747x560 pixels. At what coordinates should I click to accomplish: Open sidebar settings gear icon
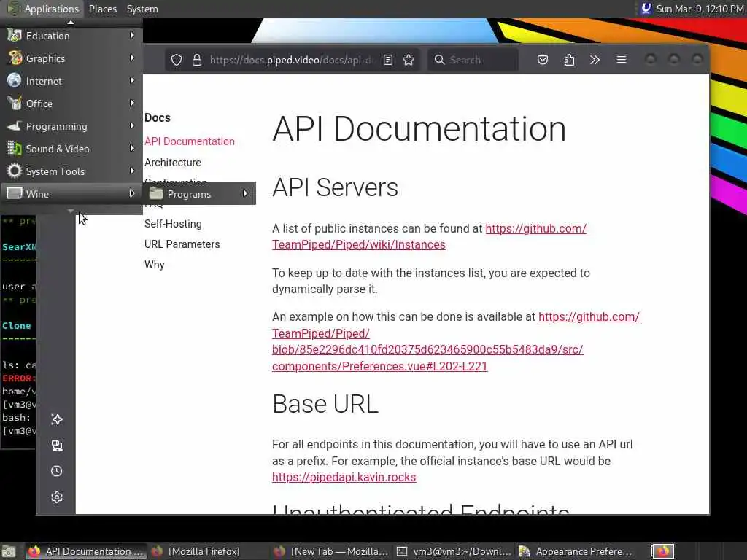(57, 497)
